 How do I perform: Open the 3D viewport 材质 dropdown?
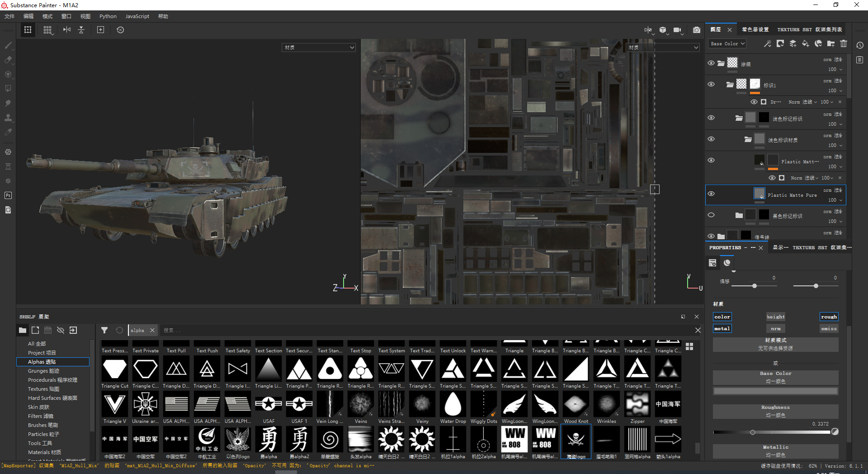point(319,47)
